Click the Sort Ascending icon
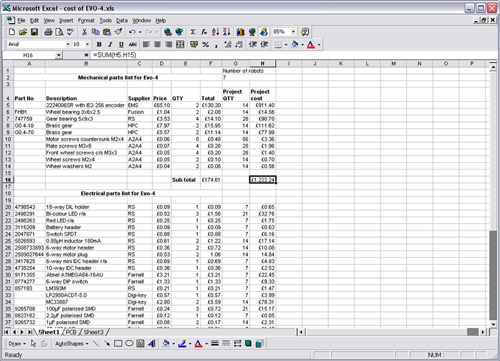Viewport: 500px width, 361px height. 215,32
